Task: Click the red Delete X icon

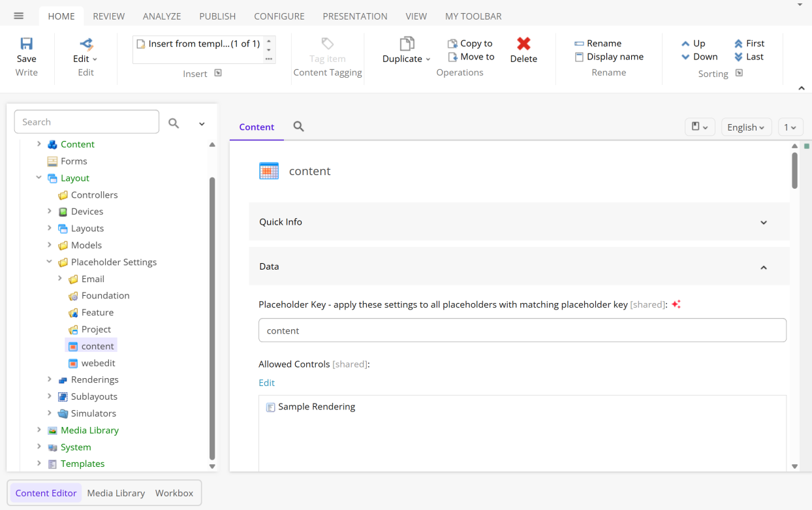Action: [523, 44]
